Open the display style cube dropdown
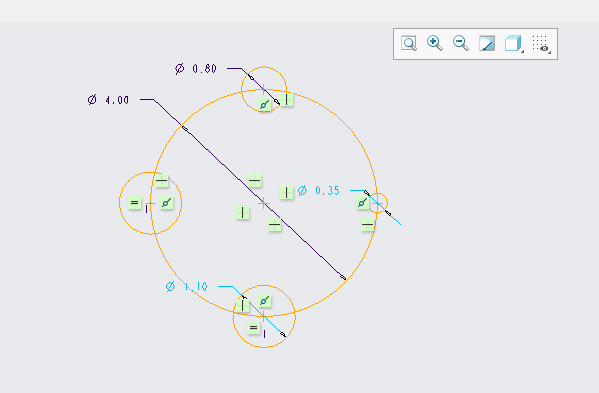Viewport: 599px width, 393px height. click(x=514, y=44)
